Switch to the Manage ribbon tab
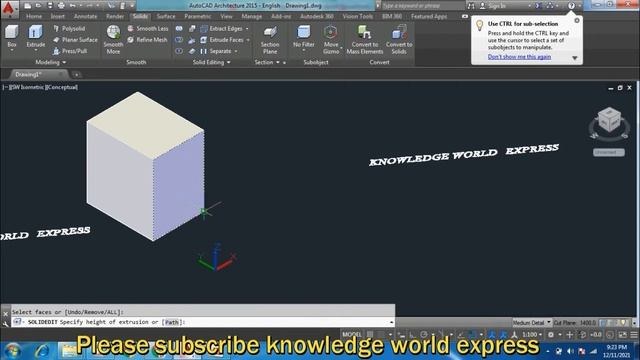This screenshot has width=640, height=360. pos(251,16)
